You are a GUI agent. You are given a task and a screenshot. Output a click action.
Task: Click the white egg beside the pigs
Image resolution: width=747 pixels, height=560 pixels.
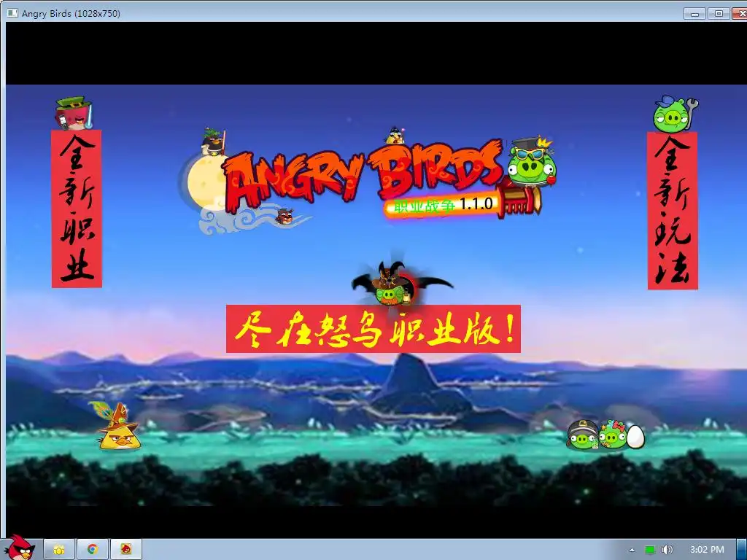pyautogui.click(x=635, y=437)
